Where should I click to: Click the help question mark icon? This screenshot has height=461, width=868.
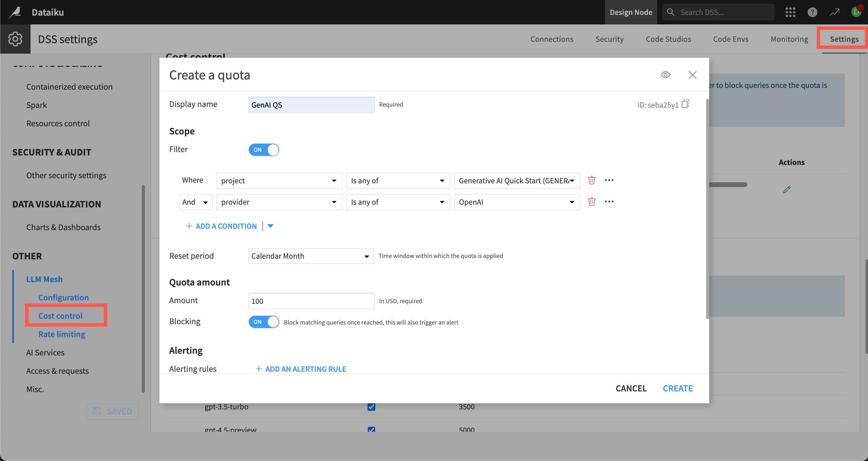pos(812,12)
